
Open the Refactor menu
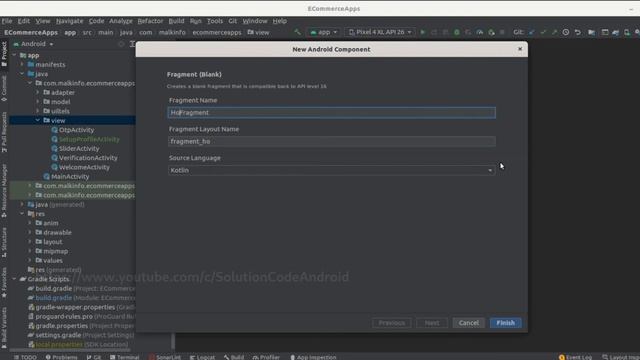click(x=150, y=21)
